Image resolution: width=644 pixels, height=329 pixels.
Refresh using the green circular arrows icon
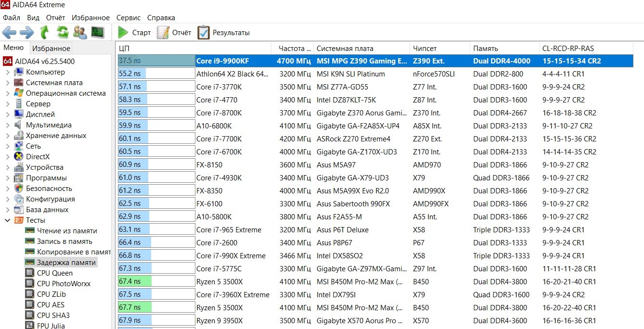click(63, 33)
